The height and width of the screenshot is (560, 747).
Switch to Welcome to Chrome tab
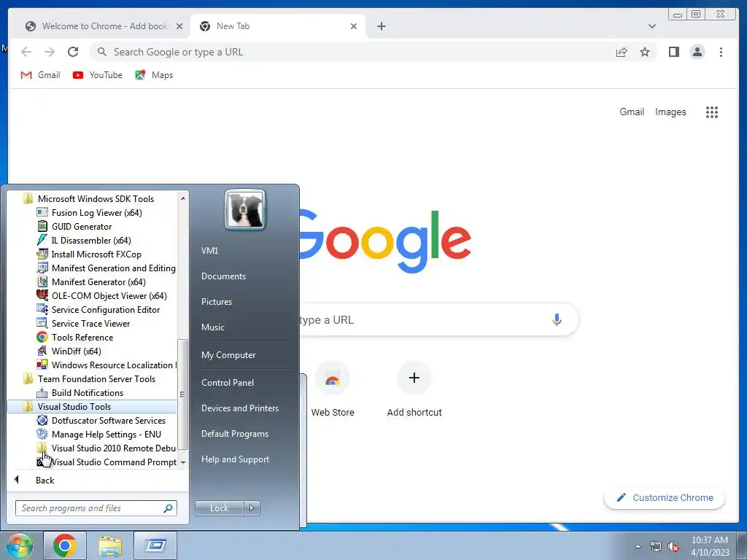click(x=104, y=26)
